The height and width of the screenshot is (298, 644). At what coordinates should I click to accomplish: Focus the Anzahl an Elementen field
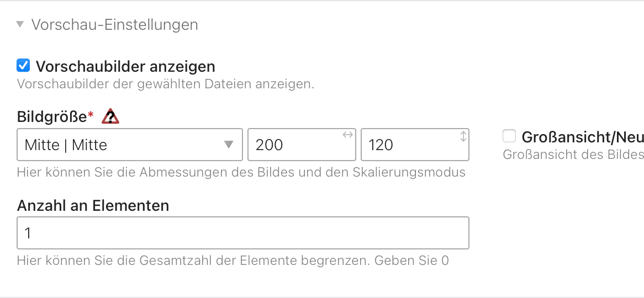click(242, 233)
